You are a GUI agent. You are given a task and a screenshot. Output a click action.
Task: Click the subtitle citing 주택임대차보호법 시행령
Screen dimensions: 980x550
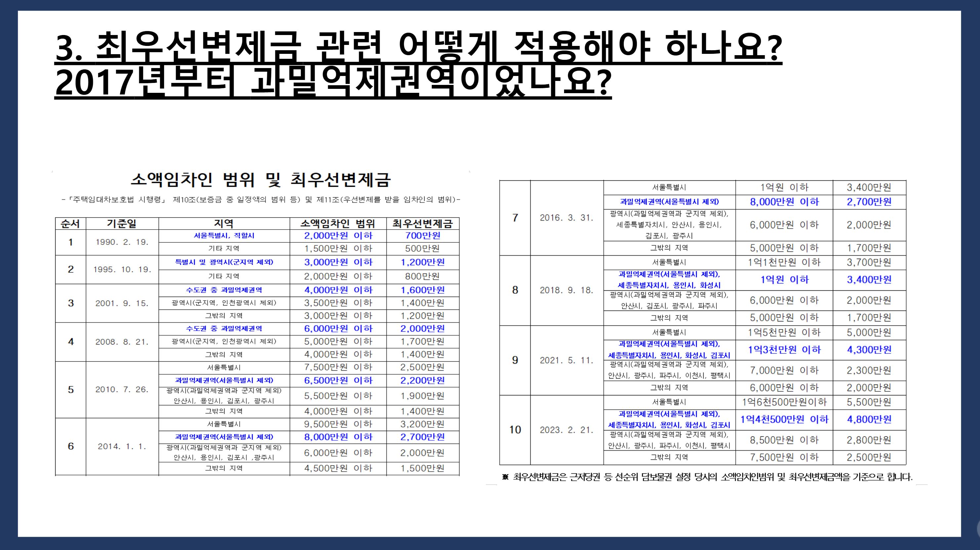click(x=261, y=200)
